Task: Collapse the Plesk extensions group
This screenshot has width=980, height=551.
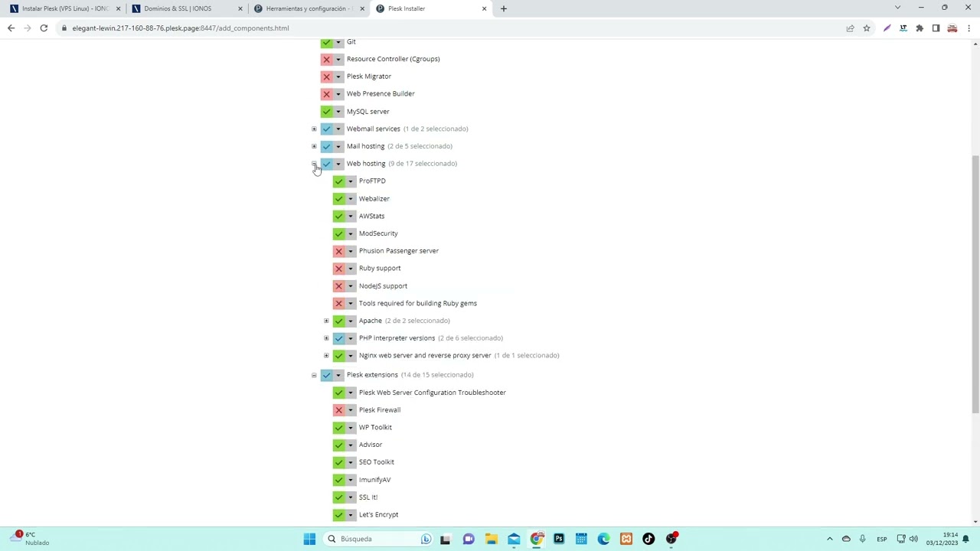Action: pyautogui.click(x=314, y=375)
